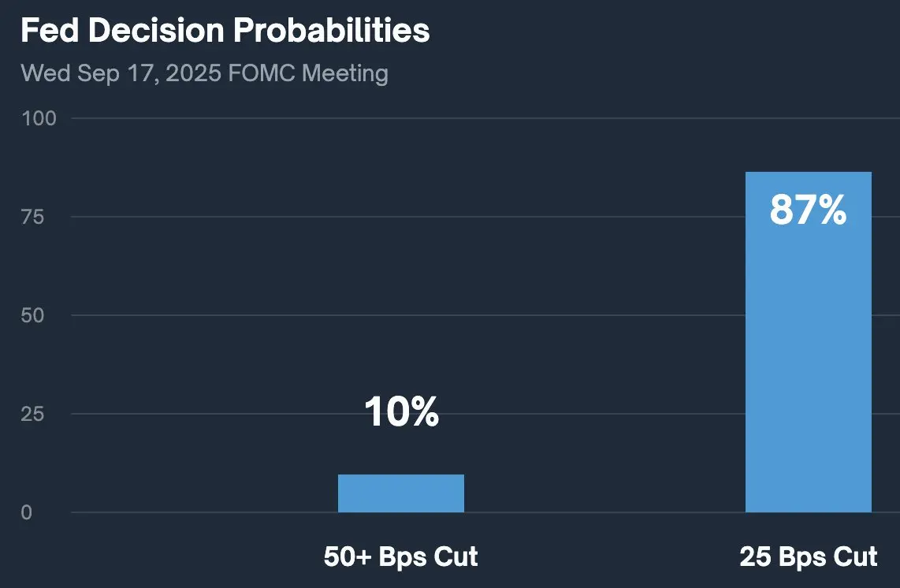
Task: Click the word FOMC in the subtitle
Action: coord(261,73)
